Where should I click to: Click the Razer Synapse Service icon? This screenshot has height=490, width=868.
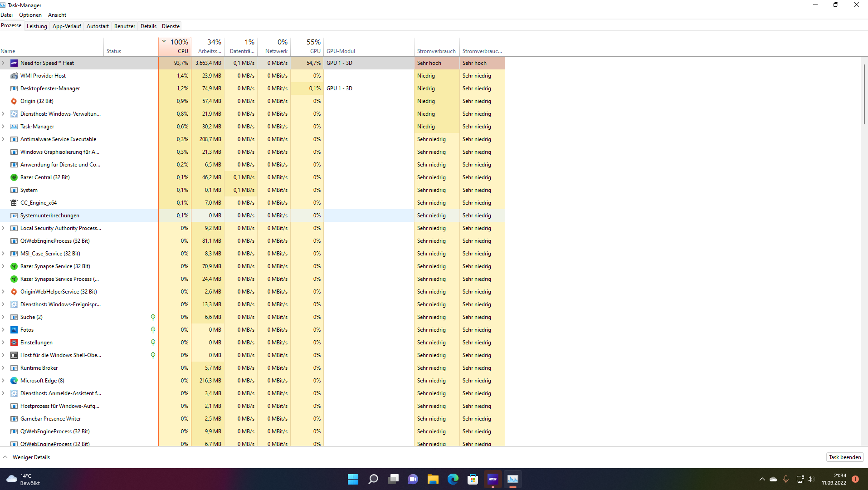14,266
